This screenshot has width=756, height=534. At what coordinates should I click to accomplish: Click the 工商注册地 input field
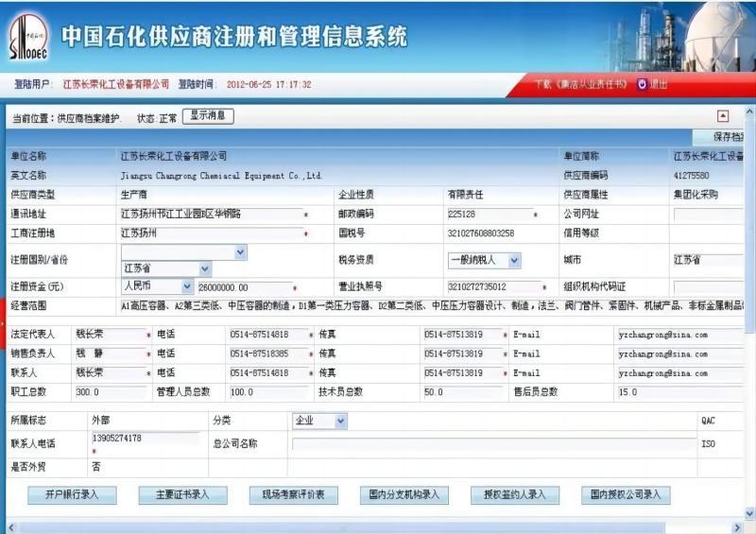coord(212,233)
